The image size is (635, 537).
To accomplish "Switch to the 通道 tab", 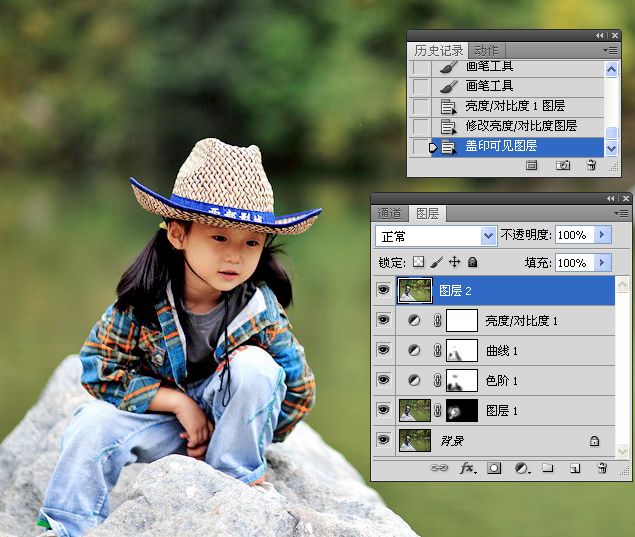I will click(x=389, y=213).
